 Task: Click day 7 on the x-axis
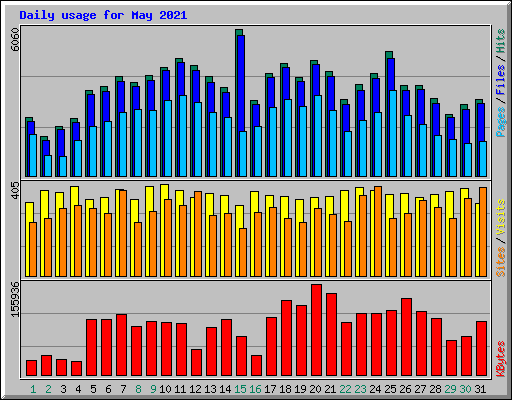point(123,389)
